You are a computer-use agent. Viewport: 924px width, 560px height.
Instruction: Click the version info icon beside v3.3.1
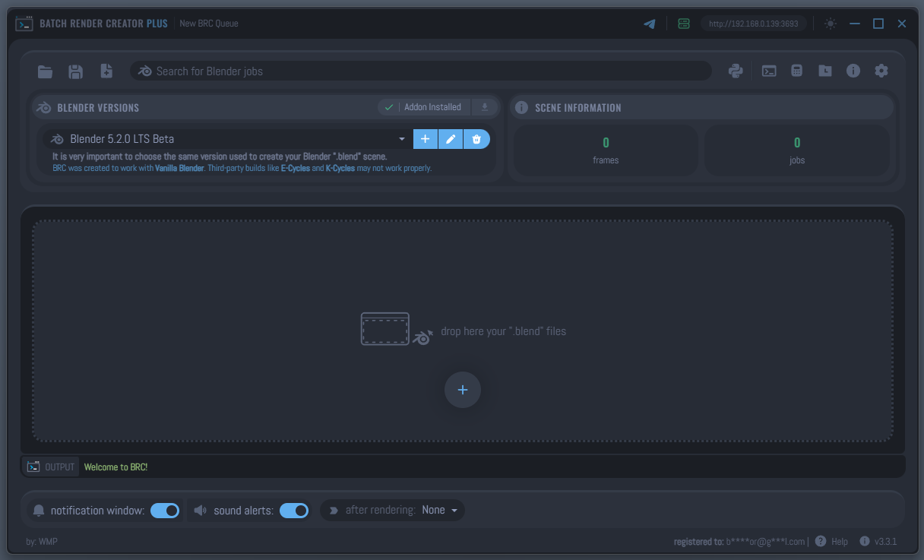pyautogui.click(x=864, y=541)
